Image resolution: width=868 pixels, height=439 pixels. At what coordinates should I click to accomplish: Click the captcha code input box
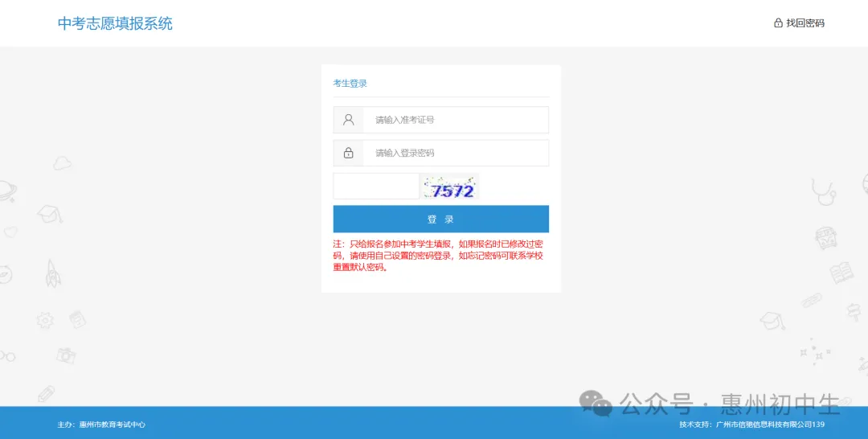pos(376,186)
